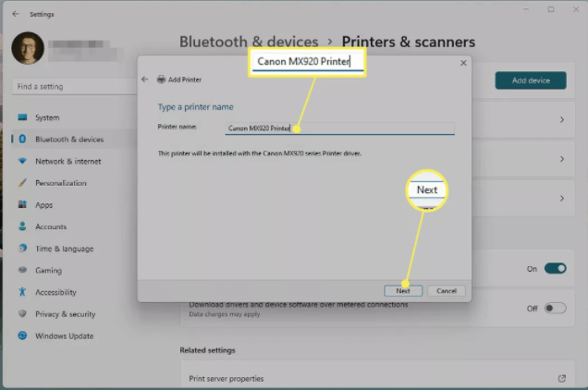The image size is (588, 390).
Task: Click the Find a setting search box
Action: pos(75,87)
